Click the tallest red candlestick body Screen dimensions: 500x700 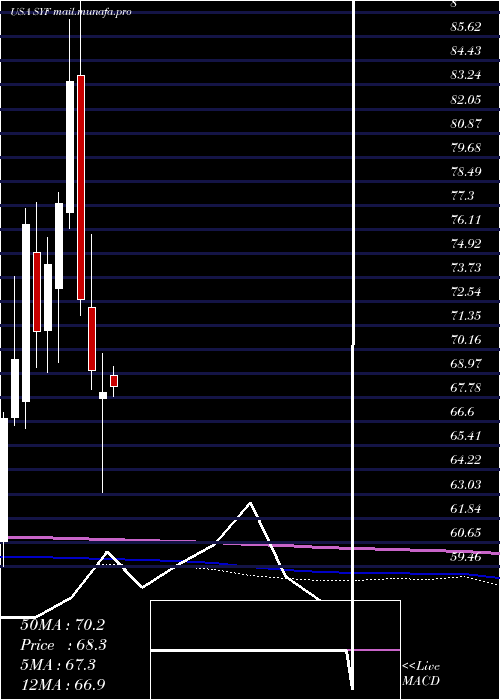[x=81, y=188]
